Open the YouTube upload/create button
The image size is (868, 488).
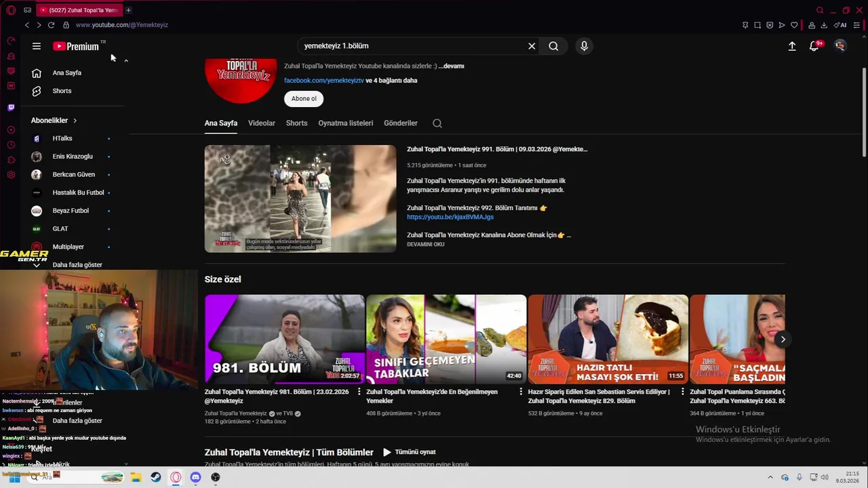pos(791,46)
